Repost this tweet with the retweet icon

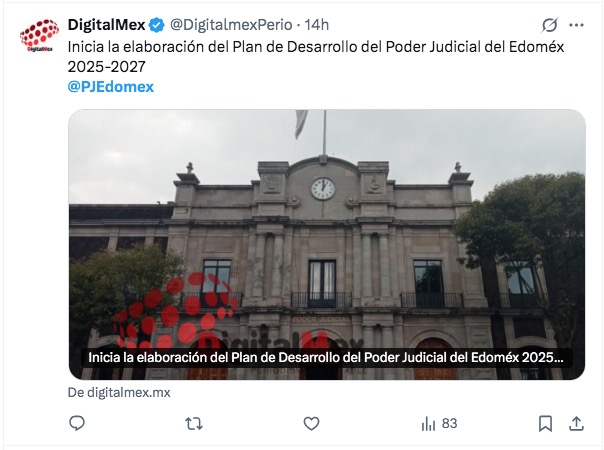(x=194, y=423)
